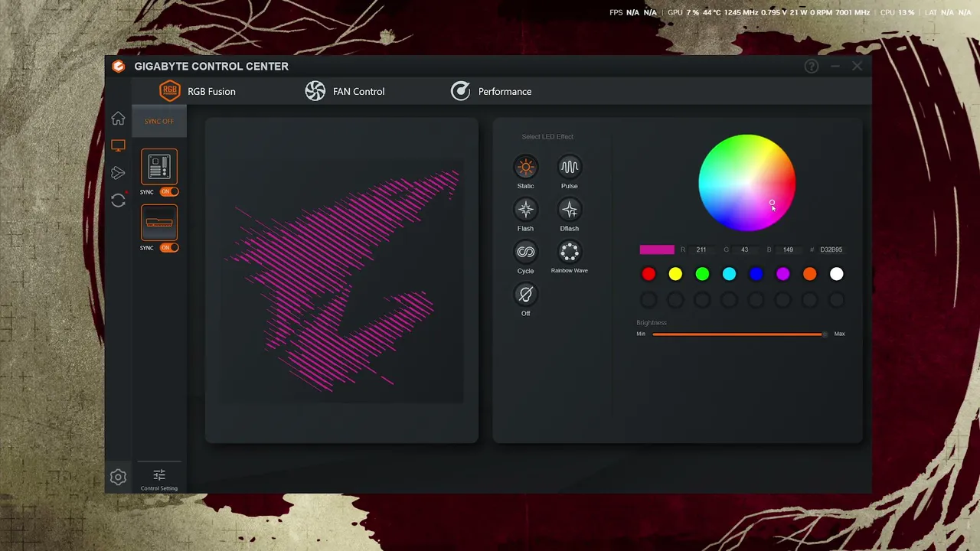980x551 pixels.
Task: Pick the blue preset color swatch
Action: 756,274
